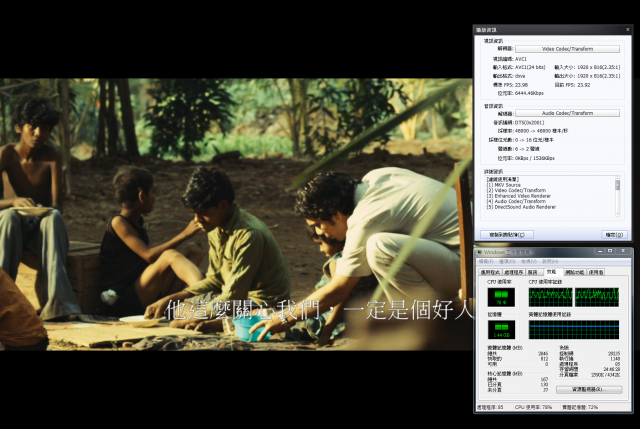Click the first CPU usage history graph
640x429 pixels.
click(551, 297)
